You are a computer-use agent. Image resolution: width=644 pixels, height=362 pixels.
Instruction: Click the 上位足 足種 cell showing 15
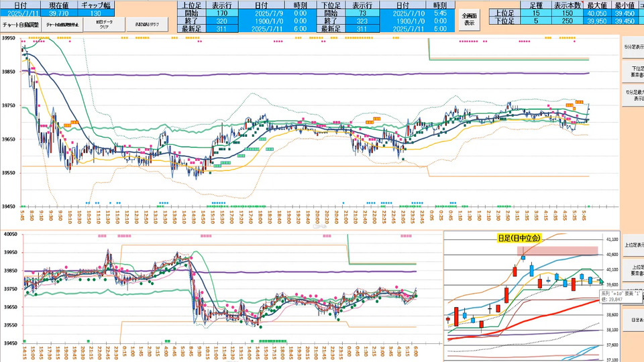click(x=536, y=12)
